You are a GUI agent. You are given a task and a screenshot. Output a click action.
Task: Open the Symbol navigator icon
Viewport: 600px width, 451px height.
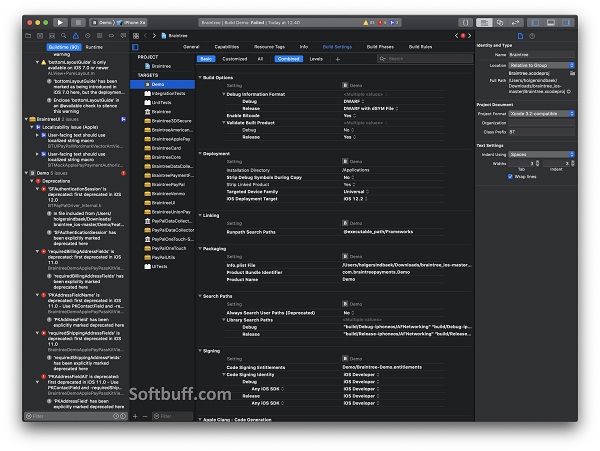point(52,36)
